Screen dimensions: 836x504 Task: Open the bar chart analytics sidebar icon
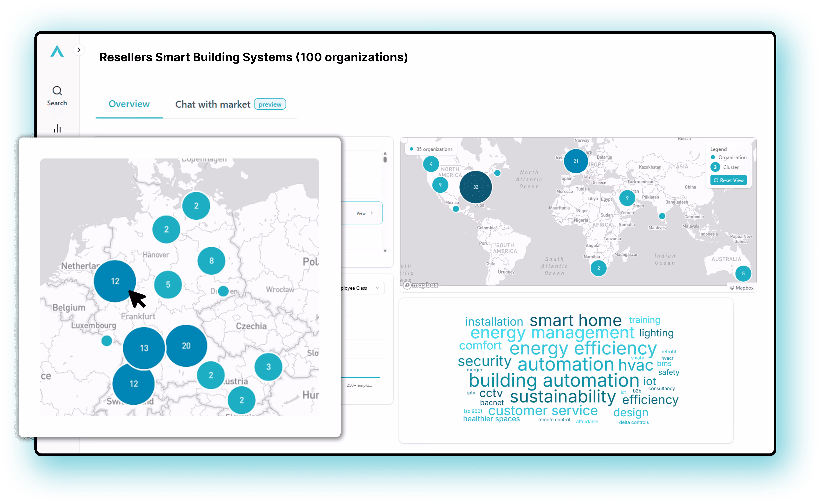point(57,128)
